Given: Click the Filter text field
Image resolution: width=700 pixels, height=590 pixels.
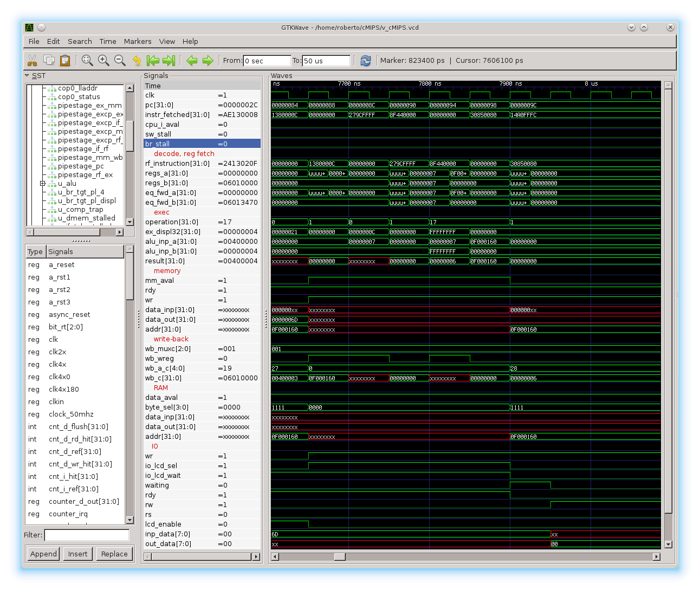Looking at the screenshot, I should coord(87,535).
